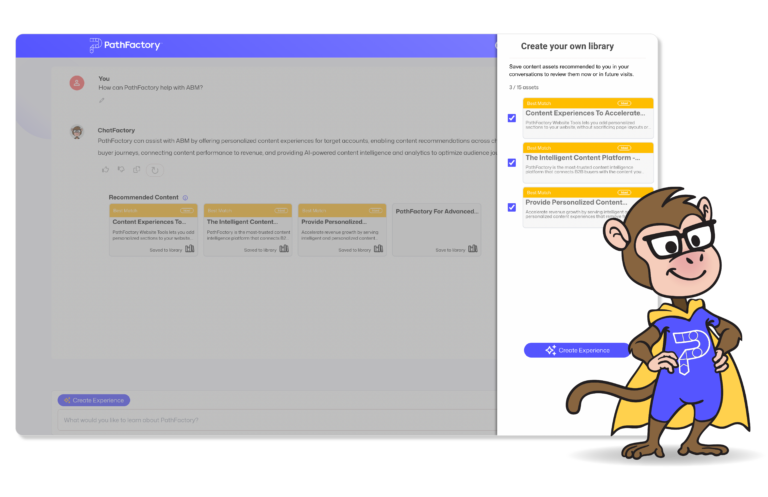This screenshot has width=768, height=497.
Task: Click 'Saved to library' on Intelligent Content card
Action: tap(260, 250)
